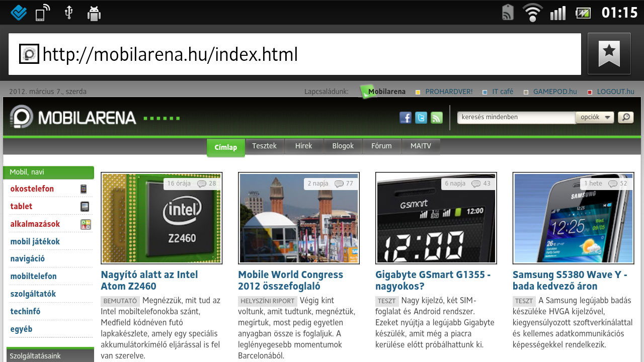Tap the phone sync notification icon
The height and width of the screenshot is (362, 644).
[x=43, y=13]
